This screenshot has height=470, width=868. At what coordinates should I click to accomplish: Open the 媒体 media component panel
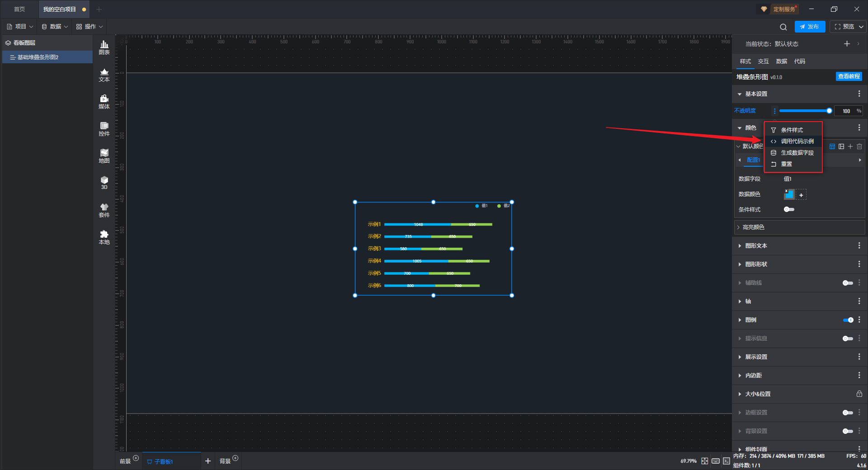tap(104, 102)
